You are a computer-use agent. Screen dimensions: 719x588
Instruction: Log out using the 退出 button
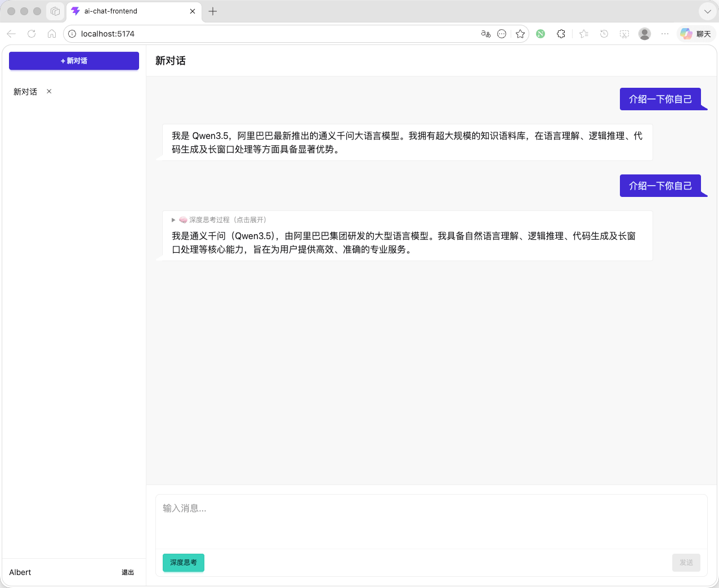click(128, 572)
